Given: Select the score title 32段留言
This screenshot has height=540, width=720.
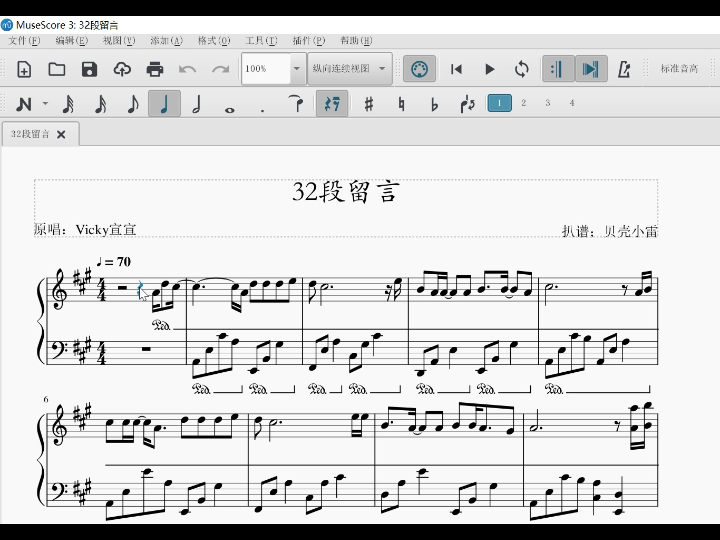Looking at the screenshot, I should (x=346, y=191).
